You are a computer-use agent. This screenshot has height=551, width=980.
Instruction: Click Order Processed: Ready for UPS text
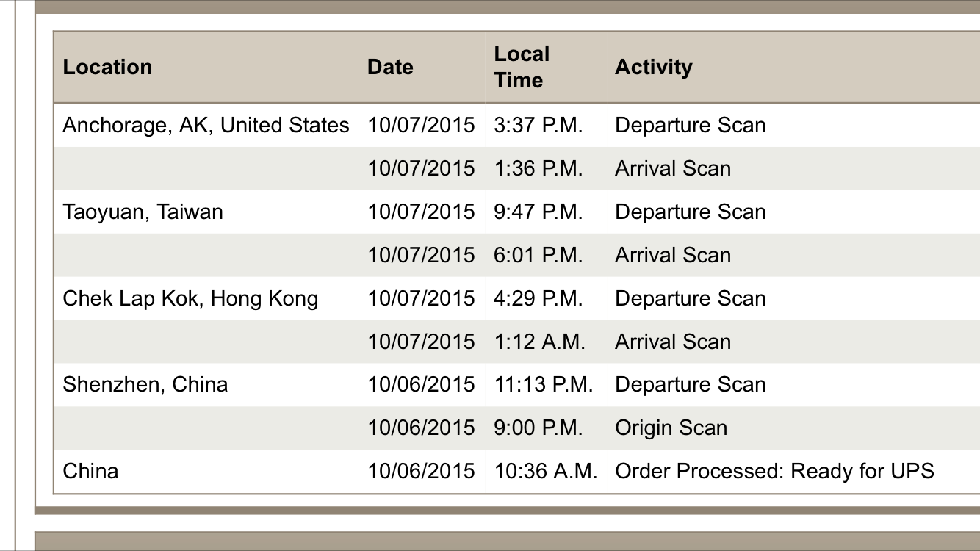774,471
